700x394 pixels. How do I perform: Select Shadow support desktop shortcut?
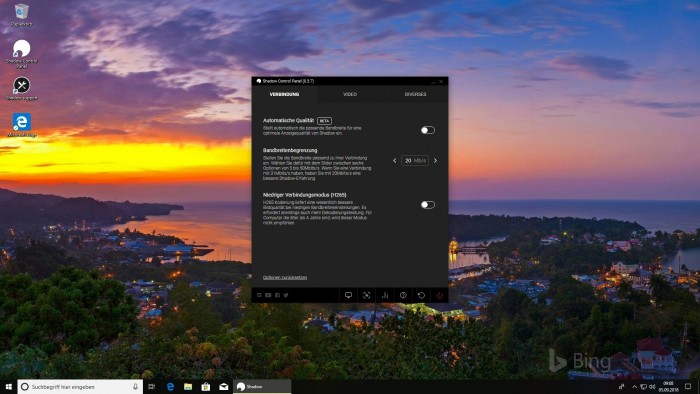click(21, 88)
